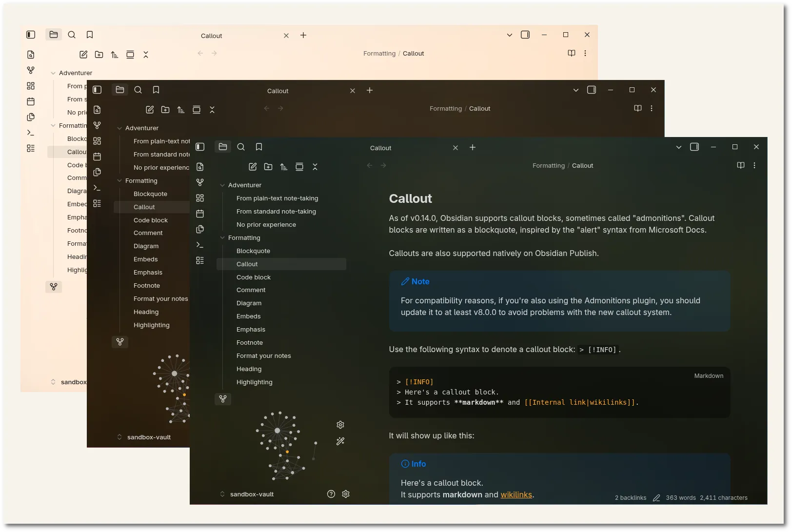
Task: Open graph view from the front window ribbon
Action: [x=200, y=182]
